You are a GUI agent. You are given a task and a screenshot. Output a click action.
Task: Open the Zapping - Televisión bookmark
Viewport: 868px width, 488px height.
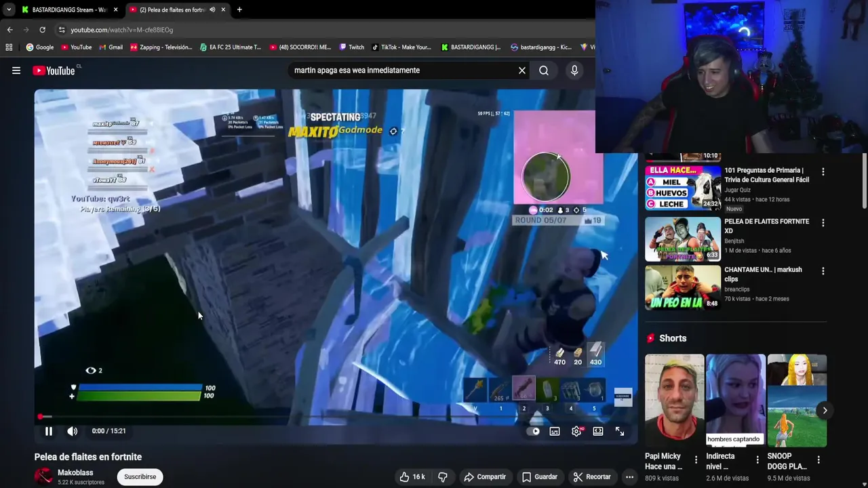(161, 47)
